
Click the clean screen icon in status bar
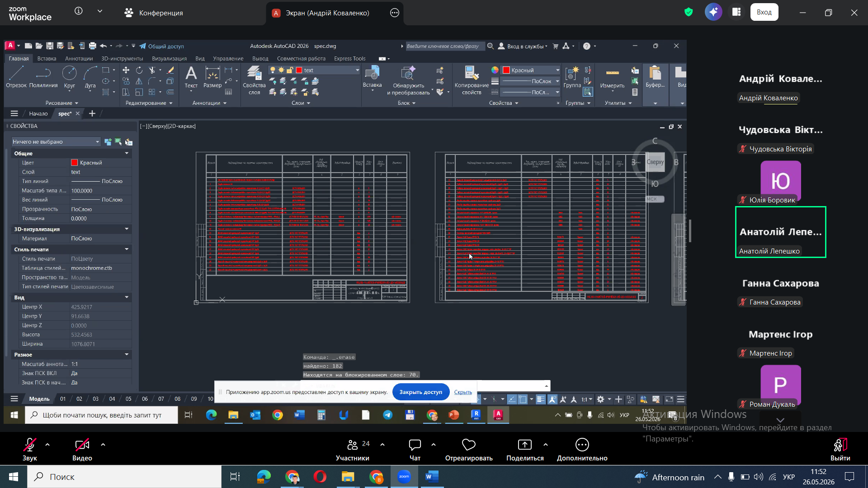click(x=669, y=399)
